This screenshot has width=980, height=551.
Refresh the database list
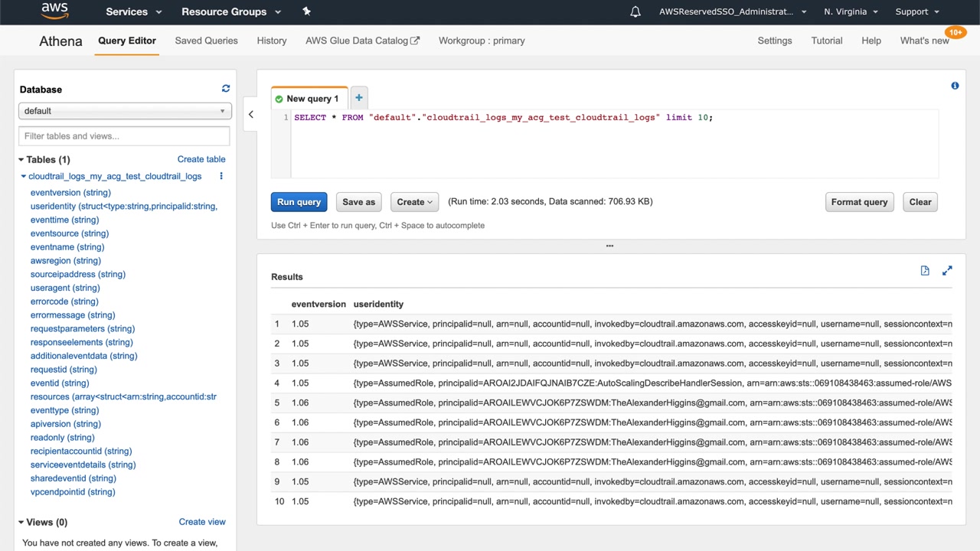coord(225,89)
